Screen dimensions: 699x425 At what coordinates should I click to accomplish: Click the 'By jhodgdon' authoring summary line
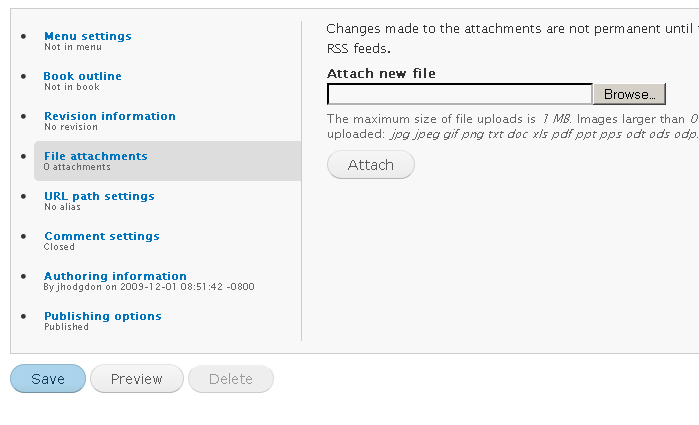149,287
